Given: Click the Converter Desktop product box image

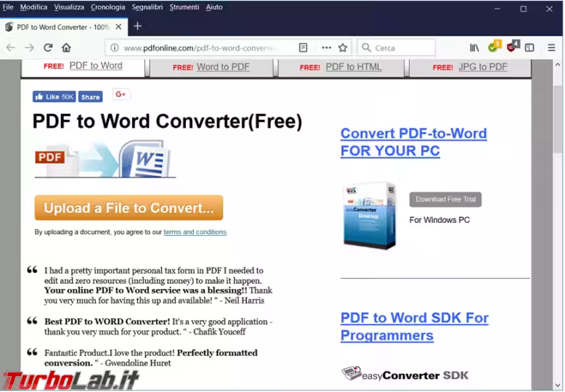Looking at the screenshot, I should click(370, 216).
